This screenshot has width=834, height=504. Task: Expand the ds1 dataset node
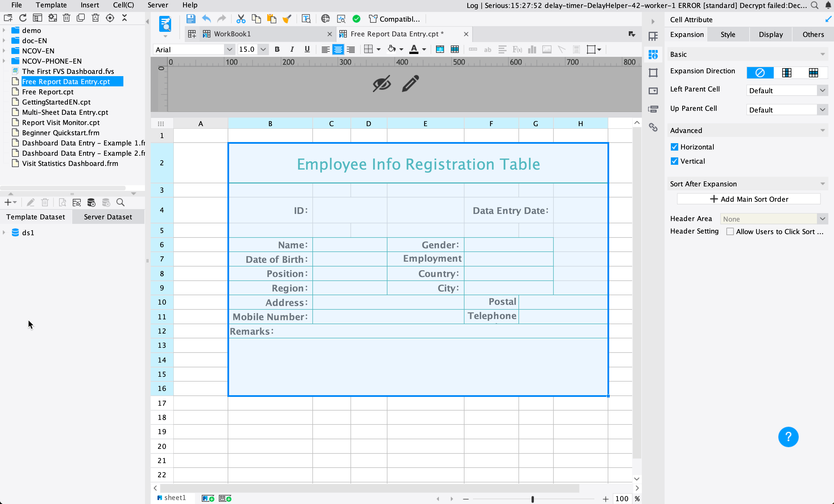pyautogui.click(x=4, y=232)
